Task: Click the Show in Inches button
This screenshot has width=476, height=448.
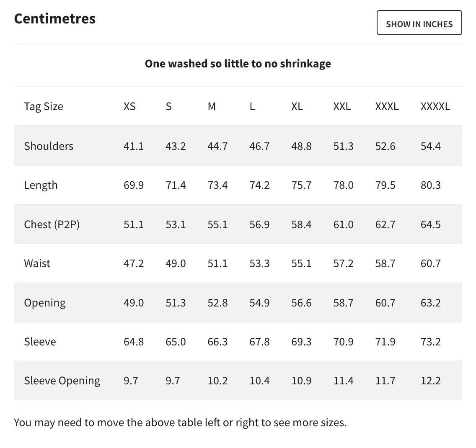Action: (x=419, y=23)
